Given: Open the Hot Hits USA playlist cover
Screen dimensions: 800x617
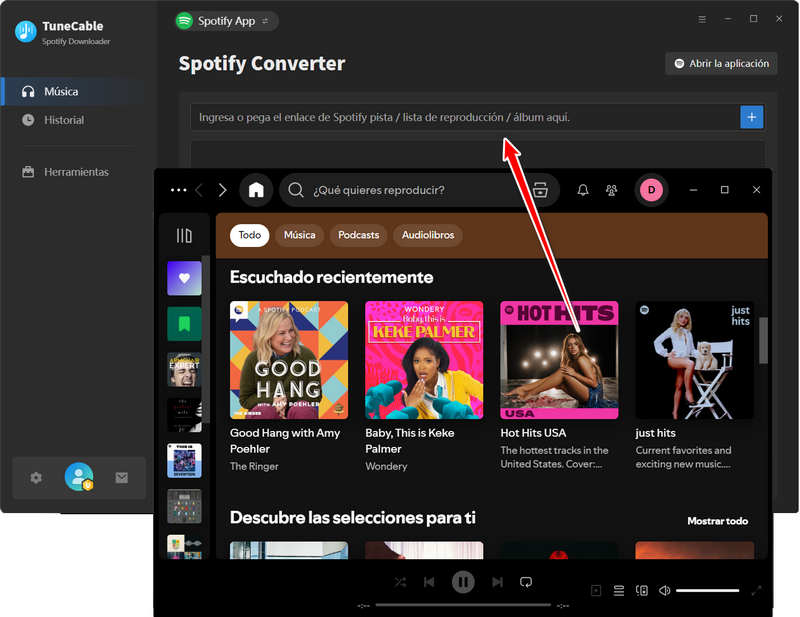Looking at the screenshot, I should (x=559, y=360).
